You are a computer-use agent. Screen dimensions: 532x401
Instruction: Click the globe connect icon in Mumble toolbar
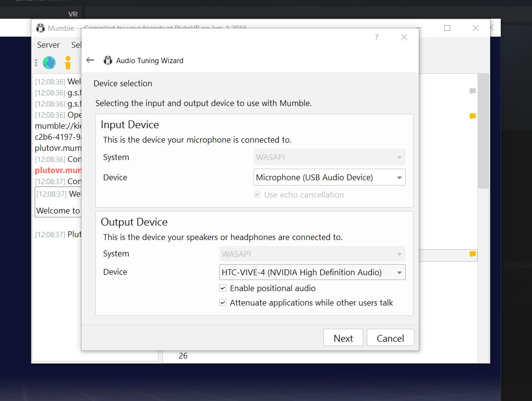(49, 63)
